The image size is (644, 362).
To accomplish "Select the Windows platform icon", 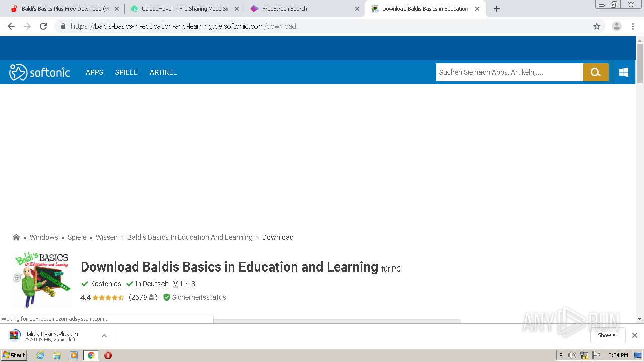I will pos(624,72).
